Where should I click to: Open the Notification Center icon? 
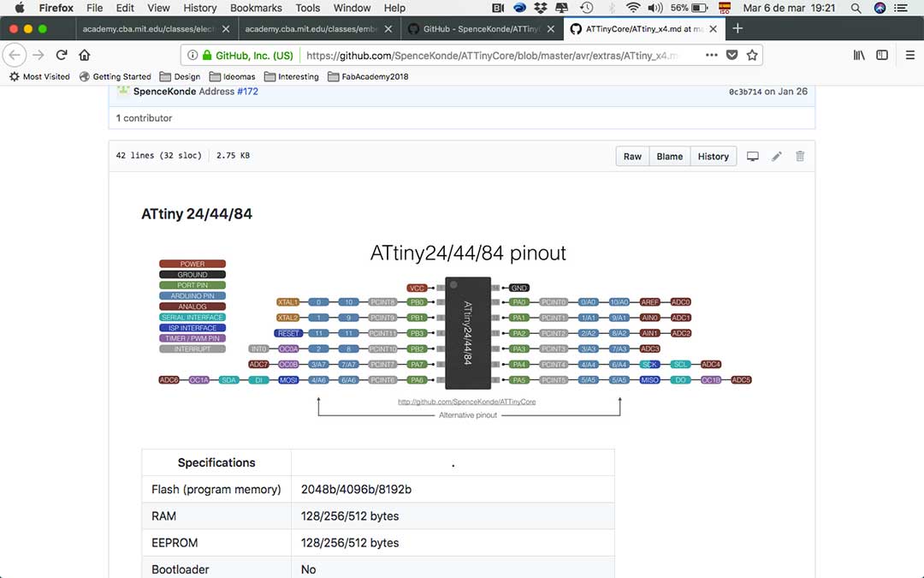coord(901,8)
